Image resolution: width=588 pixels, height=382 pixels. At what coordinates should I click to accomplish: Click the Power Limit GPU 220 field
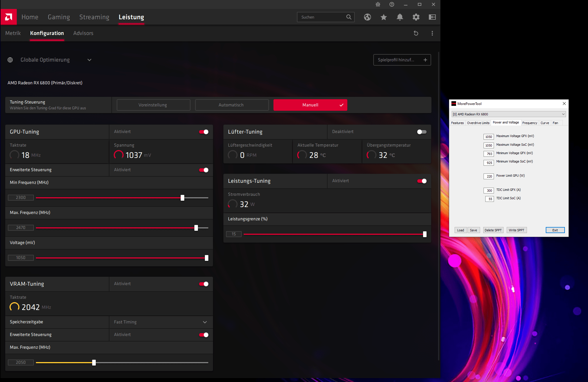pos(489,176)
